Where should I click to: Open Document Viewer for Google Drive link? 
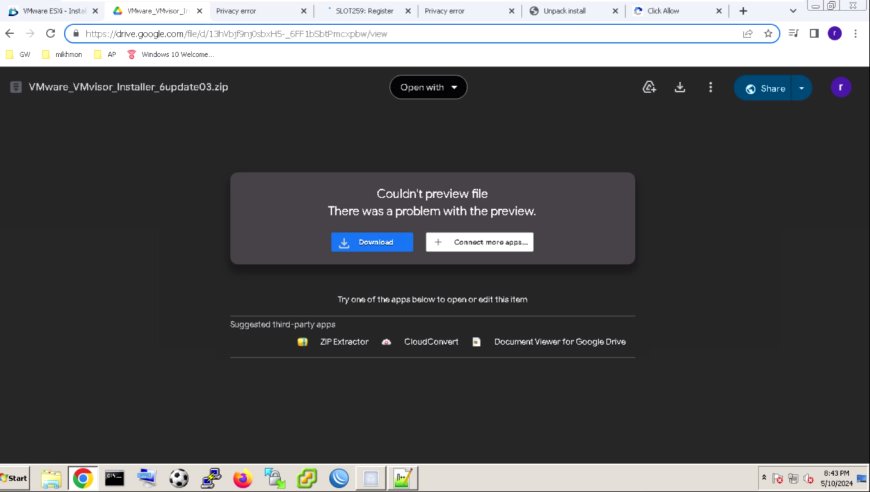coord(560,342)
